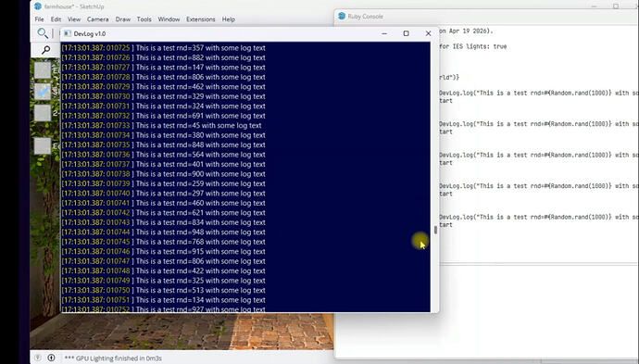Screen dimensions: 639x364
Task: Click the info icon in SketchUp status bar
Action: point(51,358)
